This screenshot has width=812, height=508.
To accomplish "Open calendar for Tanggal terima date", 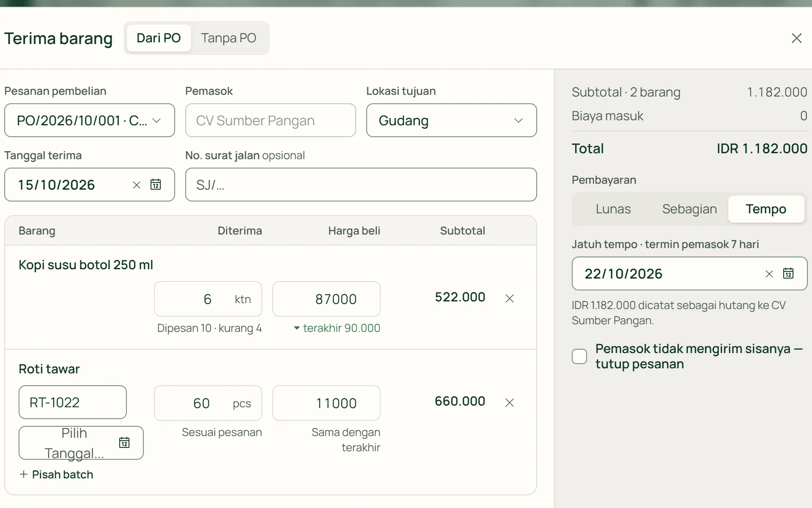I will (x=156, y=185).
